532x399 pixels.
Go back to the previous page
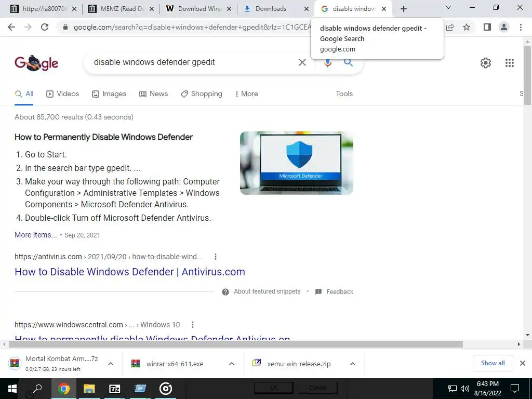pyautogui.click(x=11, y=27)
